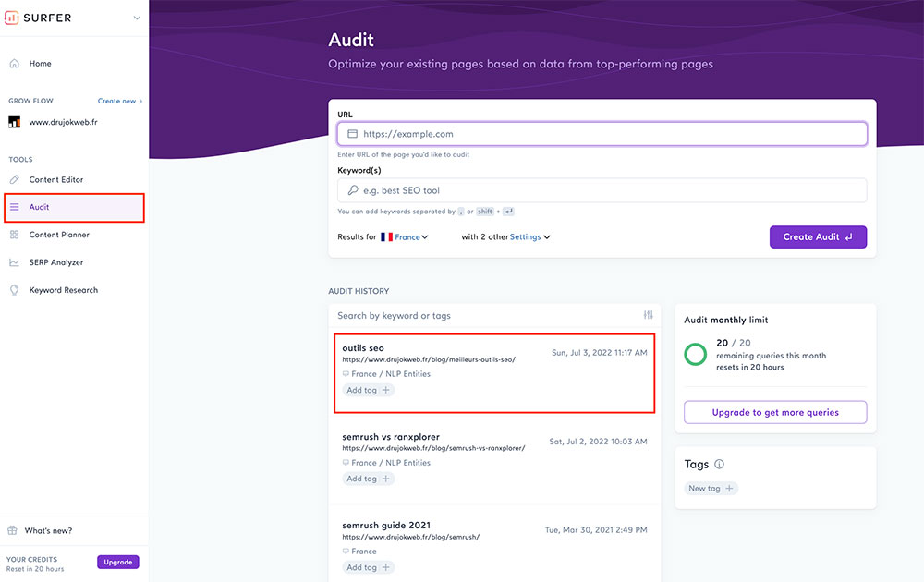Add tag to outils seo audit
Image resolution: width=924 pixels, height=582 pixels.
coord(369,390)
